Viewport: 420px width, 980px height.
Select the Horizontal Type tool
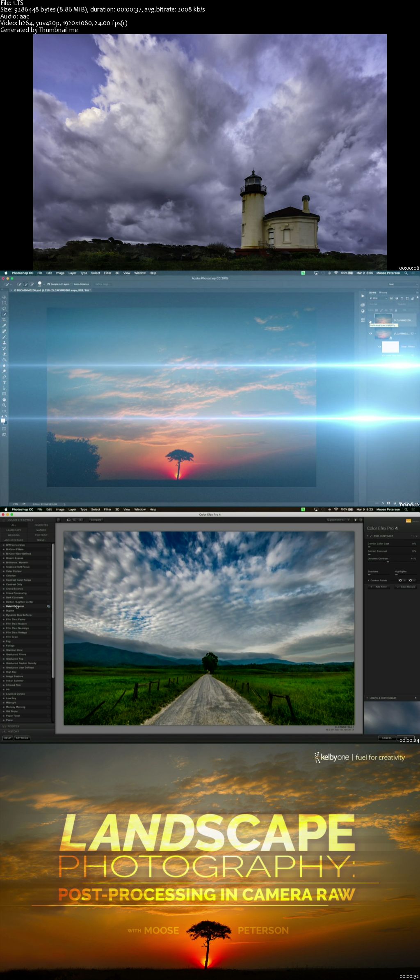pyautogui.click(x=5, y=383)
